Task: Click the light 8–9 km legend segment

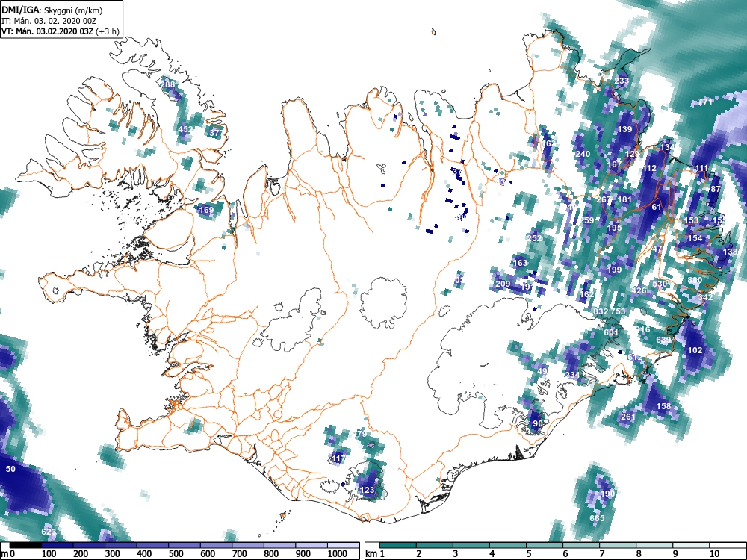Action: (655, 545)
